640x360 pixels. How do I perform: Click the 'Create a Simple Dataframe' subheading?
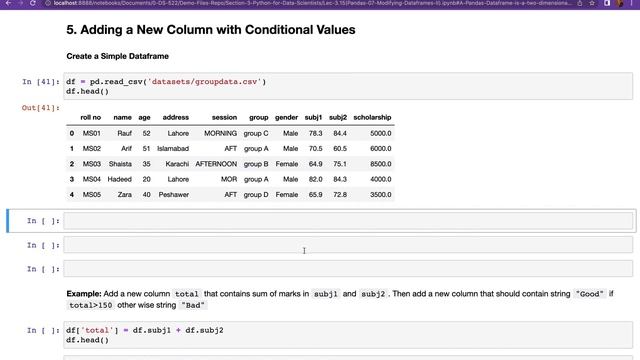click(x=118, y=56)
